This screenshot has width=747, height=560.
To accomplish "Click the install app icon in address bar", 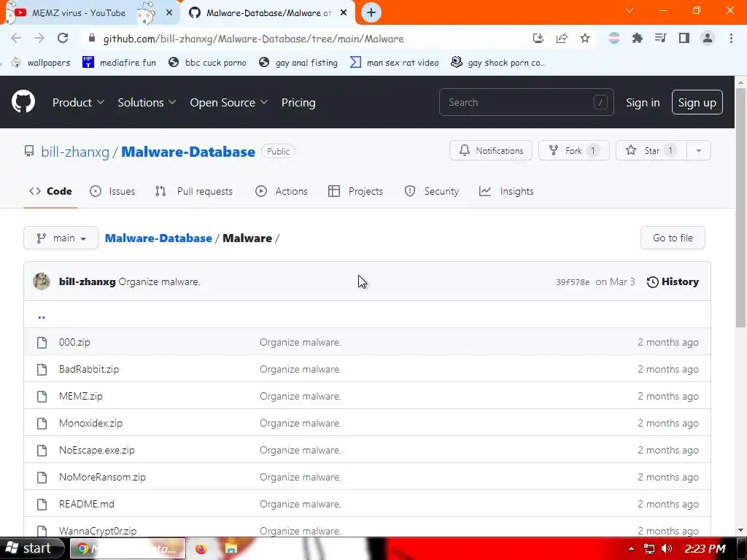I will [538, 39].
